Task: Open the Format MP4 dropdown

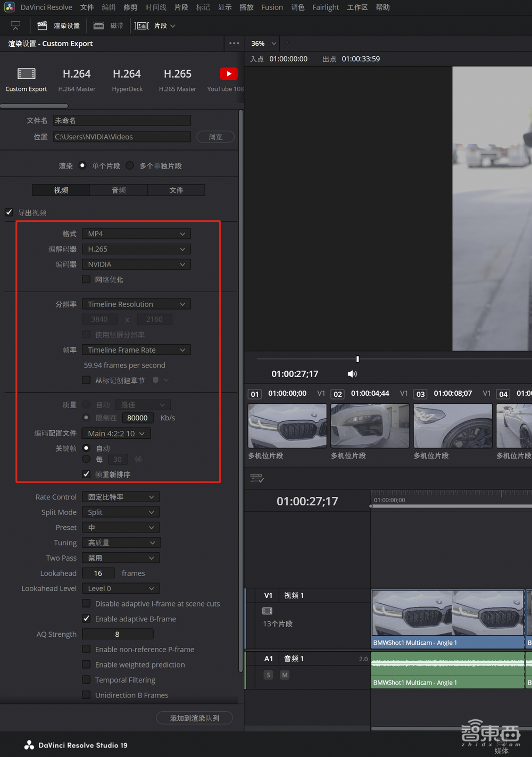Action: (136, 234)
